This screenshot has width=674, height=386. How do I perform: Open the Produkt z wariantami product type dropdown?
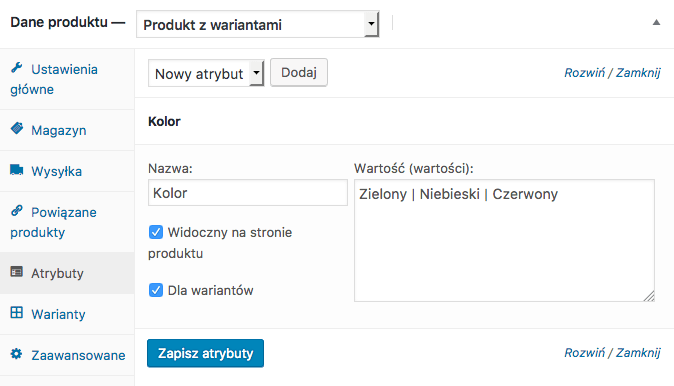[x=257, y=25]
